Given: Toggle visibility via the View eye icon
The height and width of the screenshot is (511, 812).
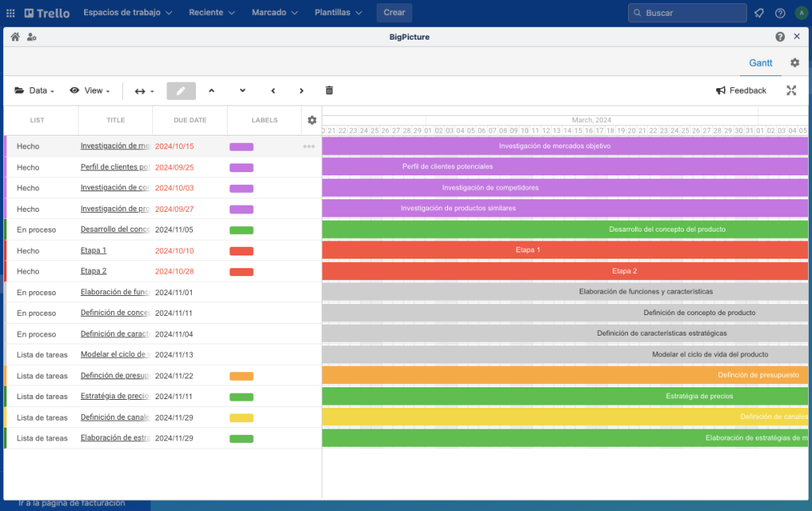Looking at the screenshot, I should pos(75,90).
